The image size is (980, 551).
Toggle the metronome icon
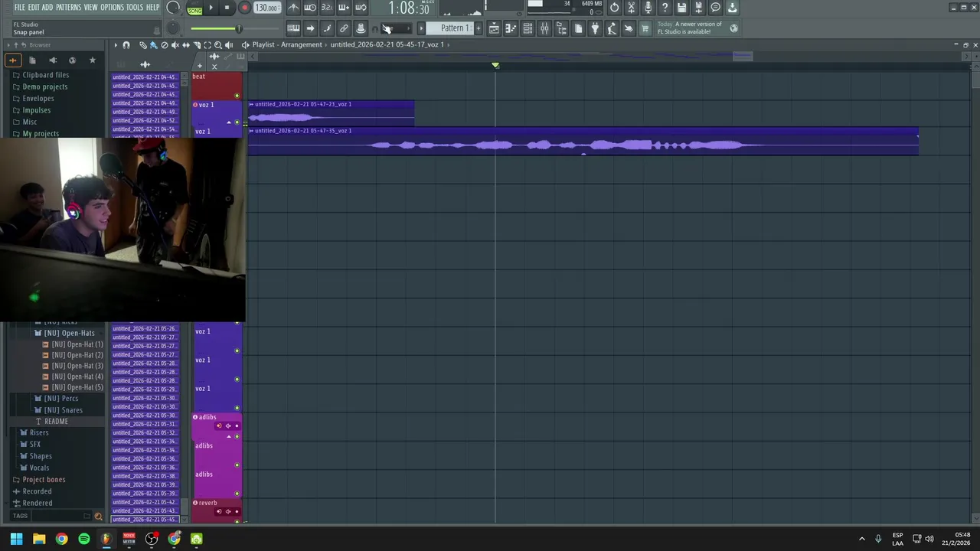(293, 8)
